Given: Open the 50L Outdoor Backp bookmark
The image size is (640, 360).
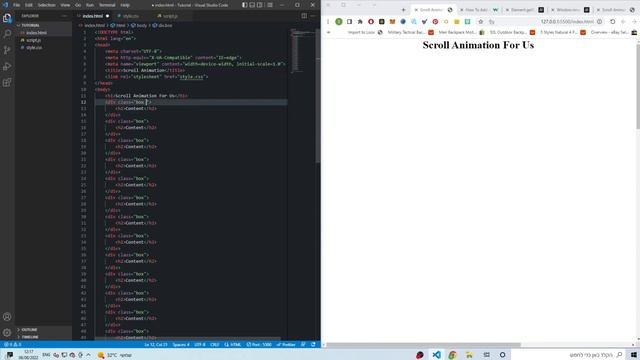Looking at the screenshot, I should [512, 32].
